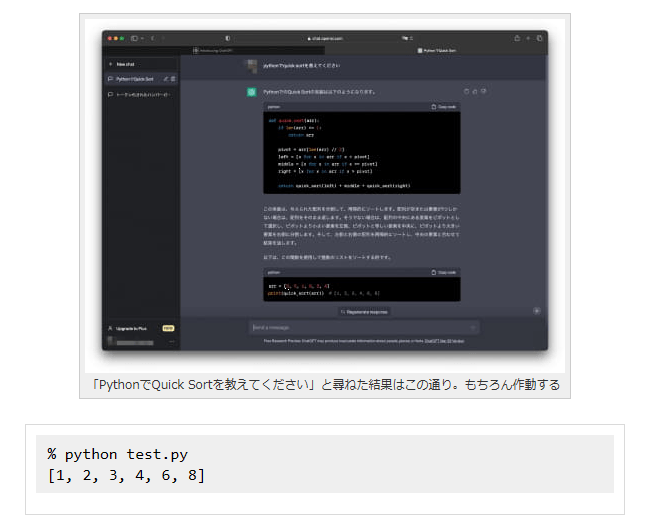Click the edit pencil icon on selected chat
This screenshot has height=522, width=647.
[x=166, y=78]
